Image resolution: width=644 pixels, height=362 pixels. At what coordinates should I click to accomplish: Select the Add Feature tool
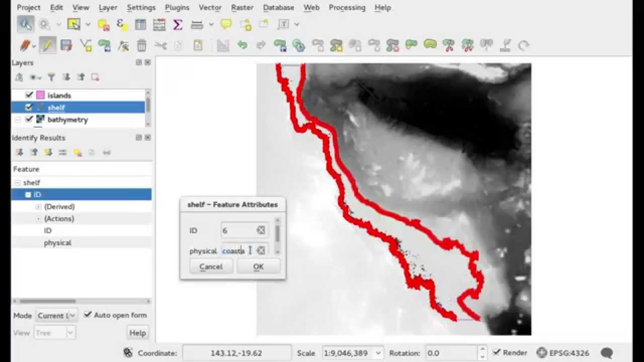[x=86, y=46]
